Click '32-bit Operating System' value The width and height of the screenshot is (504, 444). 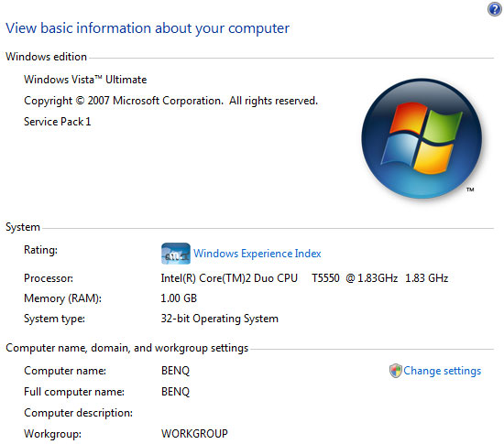[x=220, y=319]
